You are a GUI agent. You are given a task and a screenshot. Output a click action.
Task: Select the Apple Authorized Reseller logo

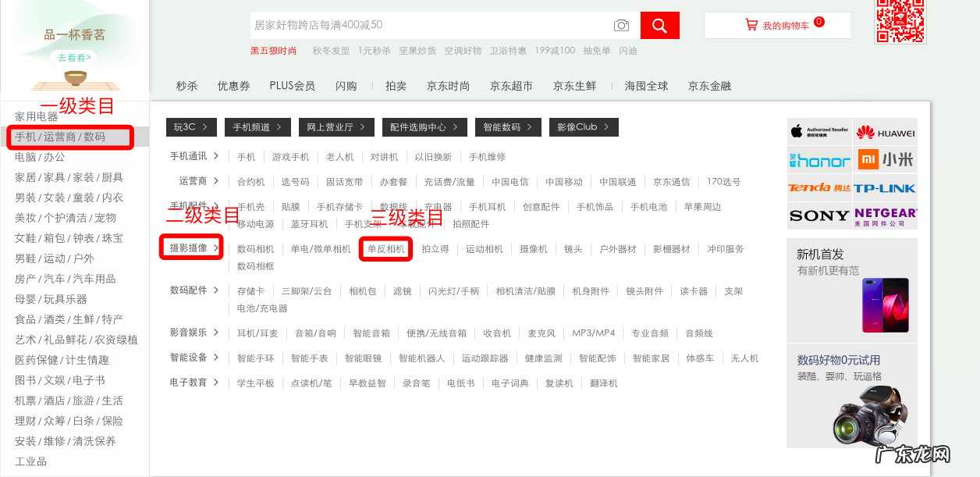point(819,131)
